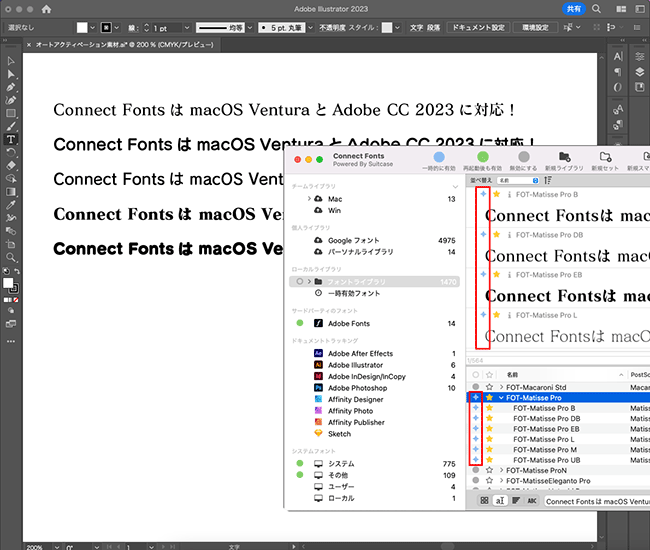The height and width of the screenshot is (550, 650).
Task: Toggle activation of FOT-Matisse ProN
Action: point(476,470)
